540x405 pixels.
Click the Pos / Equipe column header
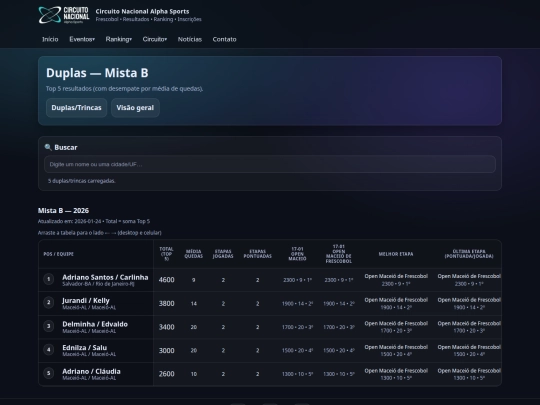[59, 254]
